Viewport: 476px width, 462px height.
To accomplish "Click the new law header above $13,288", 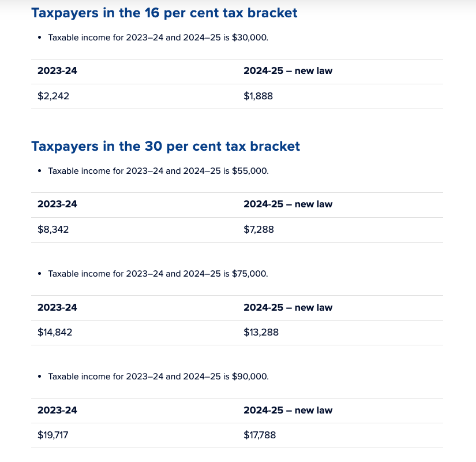I will pyautogui.click(x=288, y=307).
